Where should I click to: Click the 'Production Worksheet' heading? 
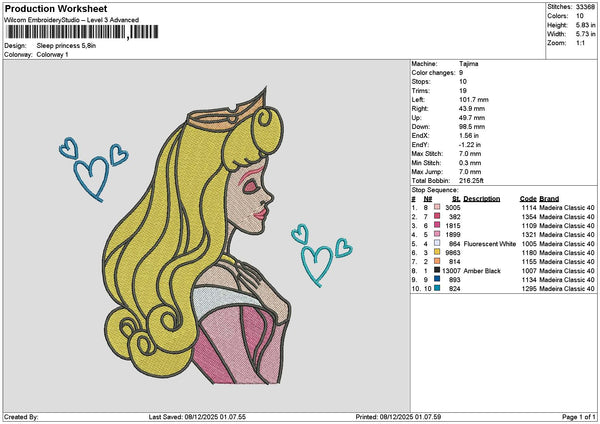[x=56, y=8]
